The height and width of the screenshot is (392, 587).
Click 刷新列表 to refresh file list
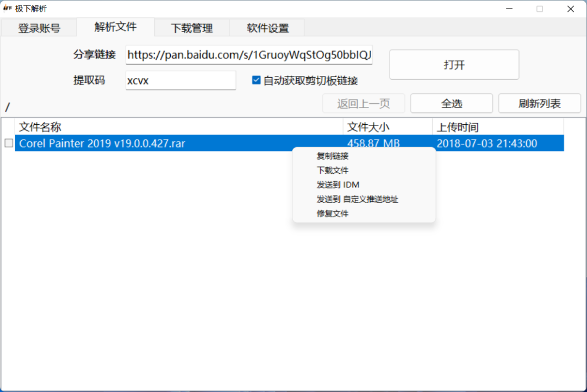[x=539, y=103]
